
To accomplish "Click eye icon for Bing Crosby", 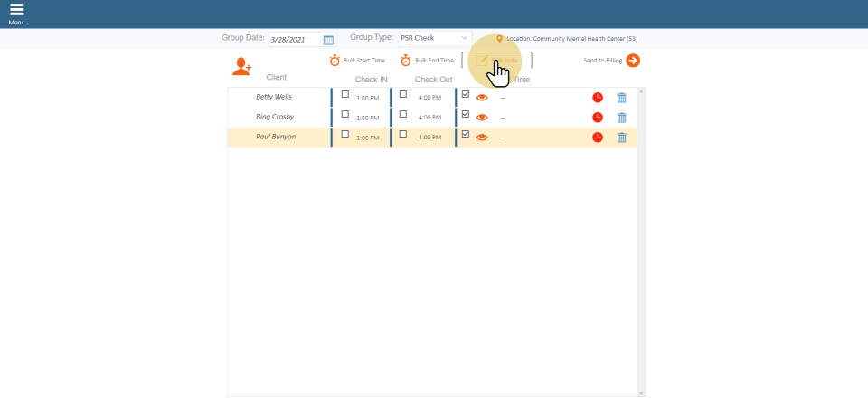I will 482,117.
